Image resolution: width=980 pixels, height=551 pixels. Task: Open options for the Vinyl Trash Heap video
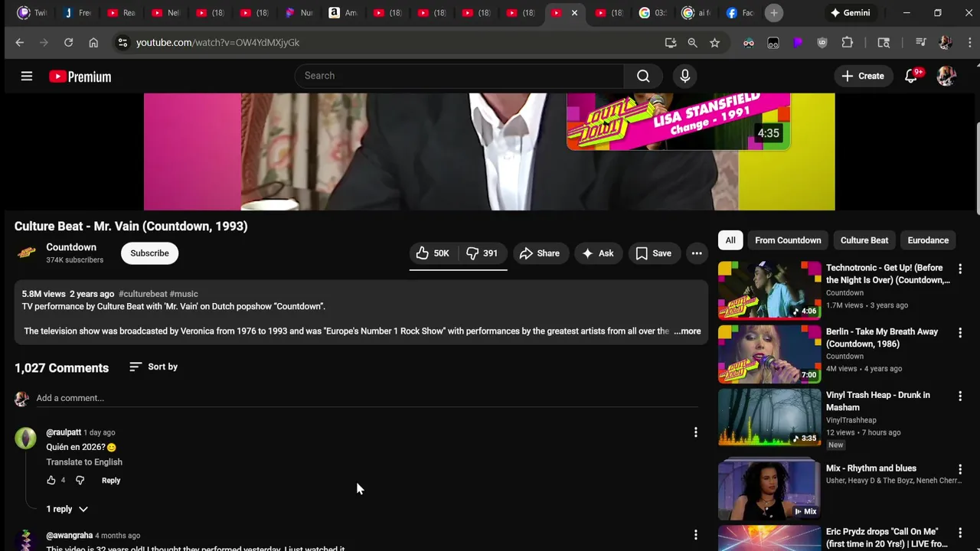tap(960, 396)
